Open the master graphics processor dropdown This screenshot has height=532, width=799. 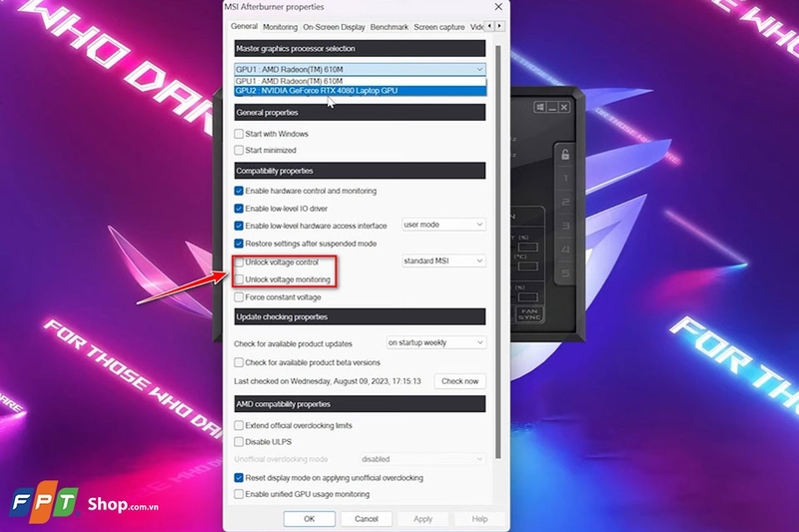360,69
